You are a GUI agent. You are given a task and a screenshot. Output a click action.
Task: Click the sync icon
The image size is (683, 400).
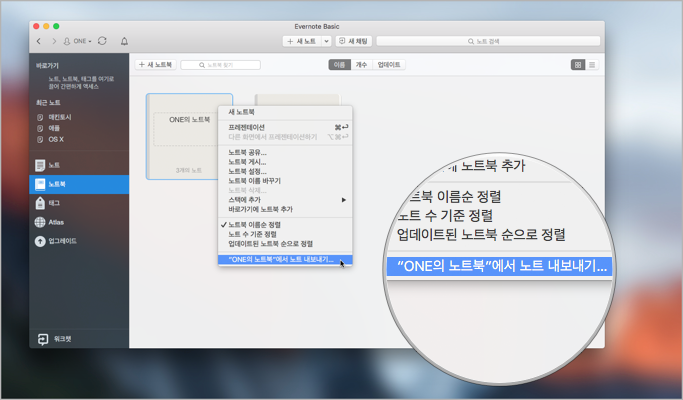[x=102, y=41]
